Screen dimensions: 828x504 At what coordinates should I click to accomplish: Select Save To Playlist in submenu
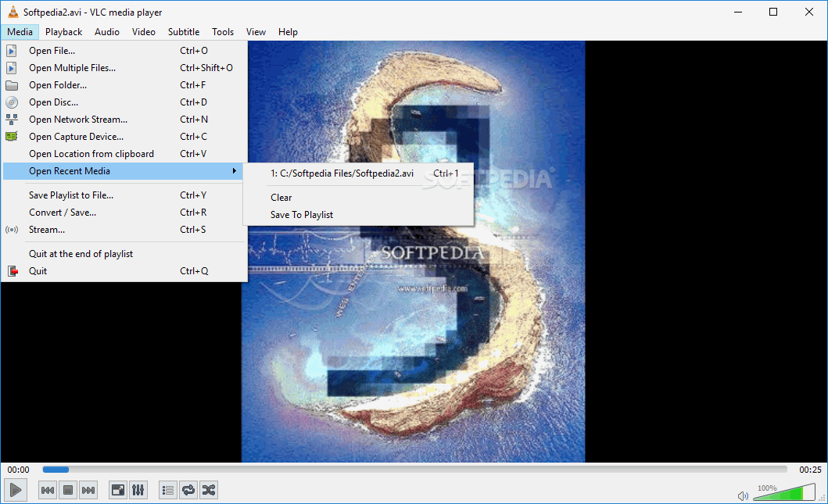(359, 215)
